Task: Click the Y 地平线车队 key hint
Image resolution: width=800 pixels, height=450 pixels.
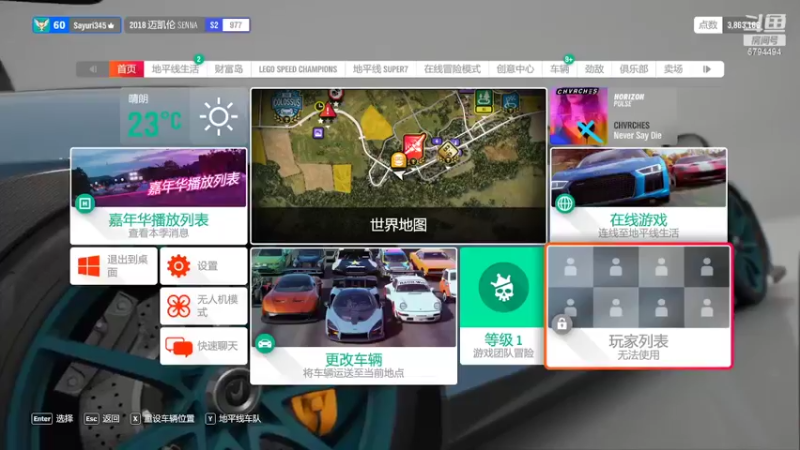Action: [233, 419]
